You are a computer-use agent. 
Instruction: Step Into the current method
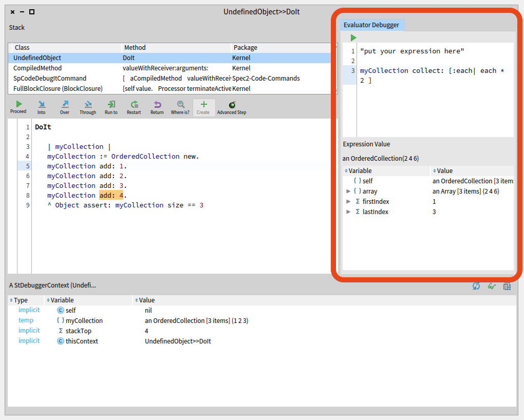pos(41,107)
